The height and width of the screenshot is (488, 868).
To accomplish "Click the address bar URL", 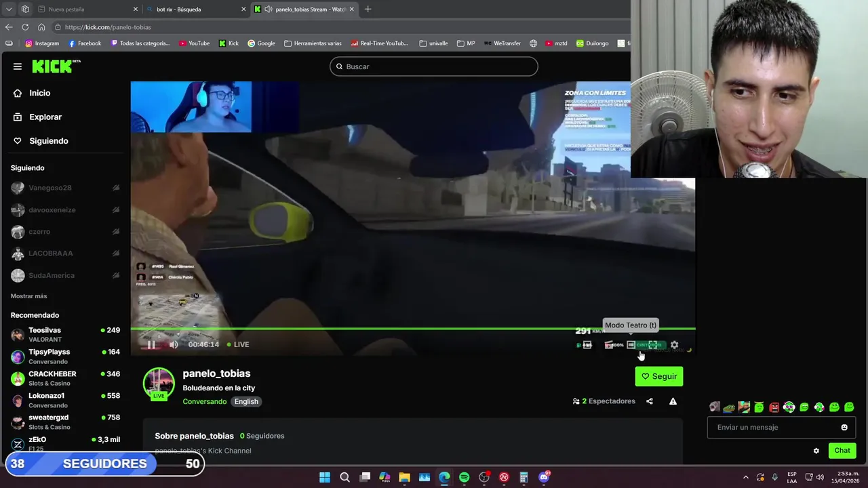I will click(108, 27).
